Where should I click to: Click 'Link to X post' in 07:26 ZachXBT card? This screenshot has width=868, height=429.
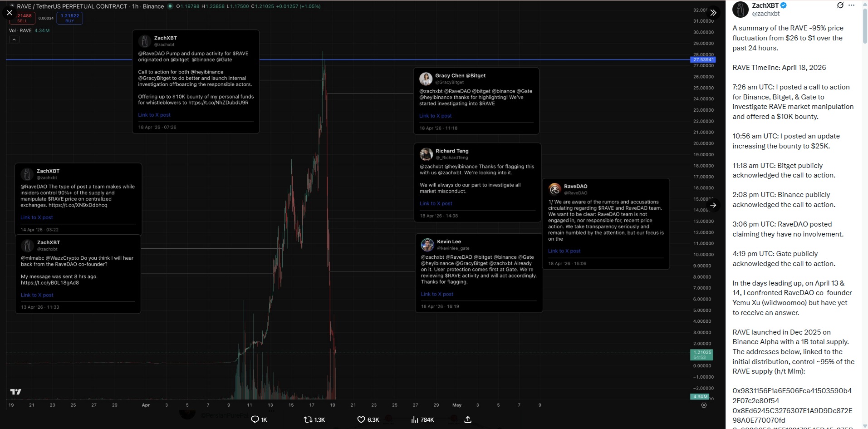pyautogui.click(x=154, y=115)
